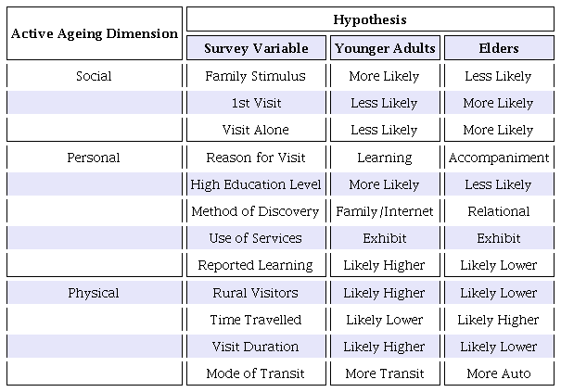The height and width of the screenshot is (392, 561).
Task: Click the Active Ageing Dimension header cell
Action: [94, 33]
